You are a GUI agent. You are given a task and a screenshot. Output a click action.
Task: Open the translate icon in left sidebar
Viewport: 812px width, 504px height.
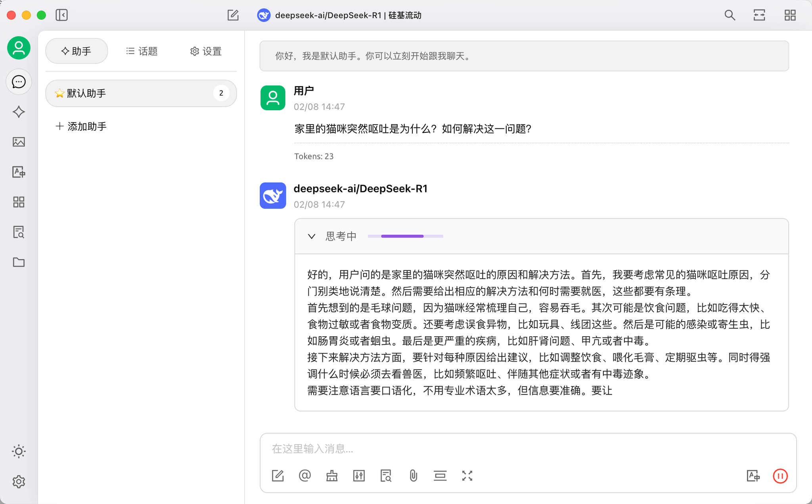click(x=19, y=172)
